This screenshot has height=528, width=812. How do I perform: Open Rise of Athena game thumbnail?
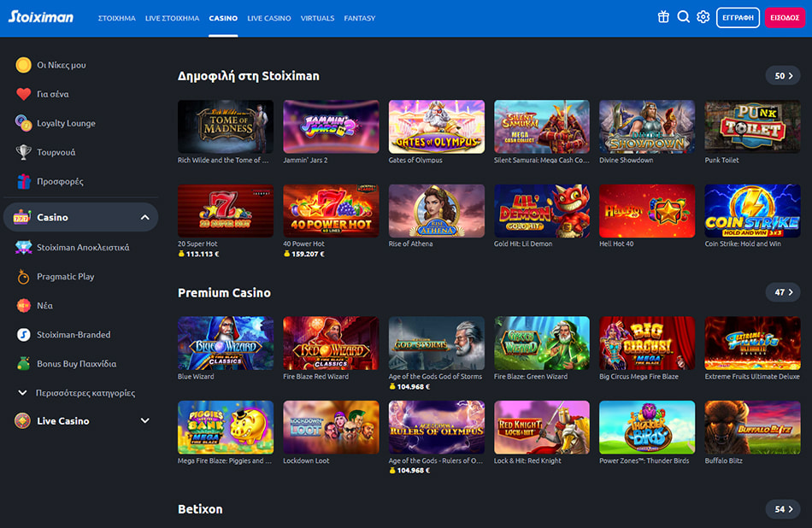(437, 211)
